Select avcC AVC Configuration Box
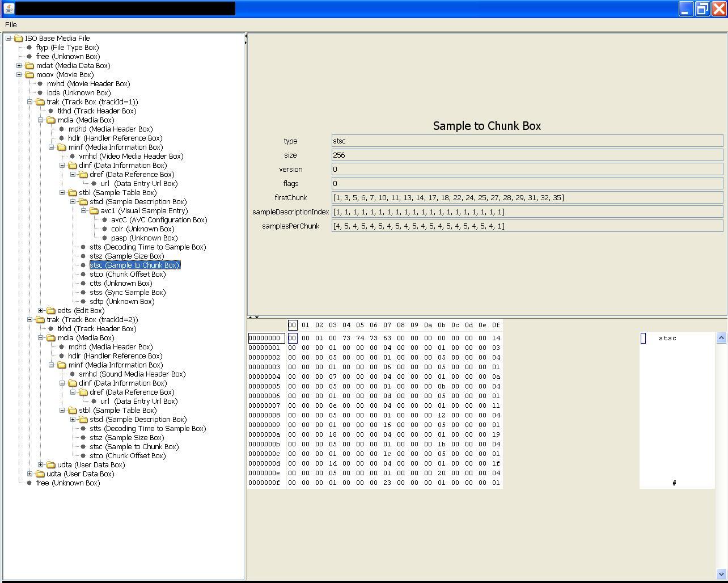This screenshot has width=728, height=583. (159, 219)
